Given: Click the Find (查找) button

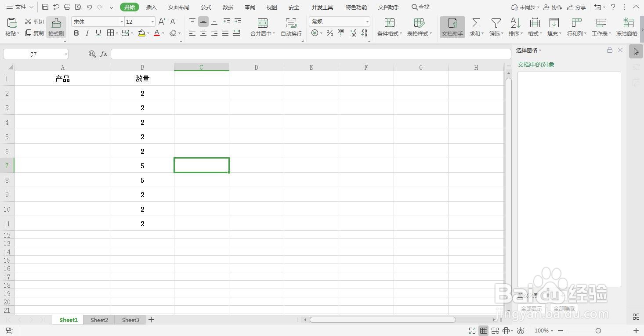Looking at the screenshot, I should click(420, 7).
